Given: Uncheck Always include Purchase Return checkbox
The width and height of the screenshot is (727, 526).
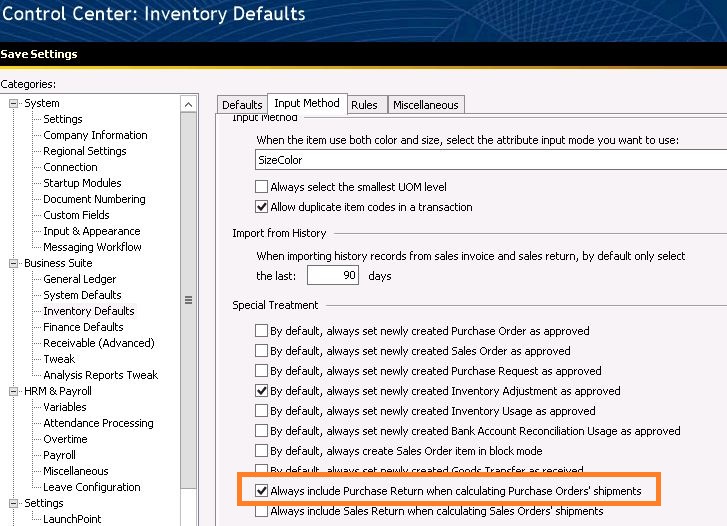Looking at the screenshot, I should tap(262, 491).
